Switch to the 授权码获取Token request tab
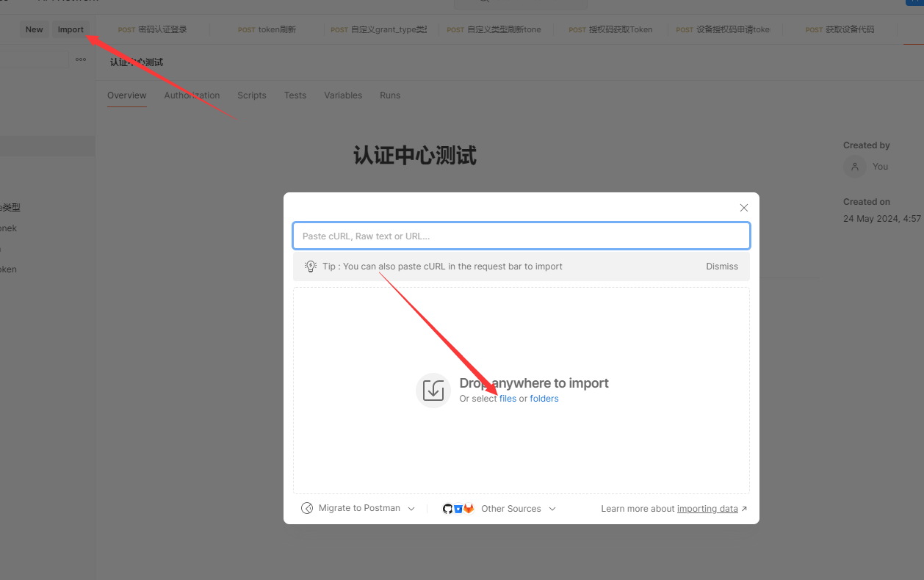 [x=611, y=29]
